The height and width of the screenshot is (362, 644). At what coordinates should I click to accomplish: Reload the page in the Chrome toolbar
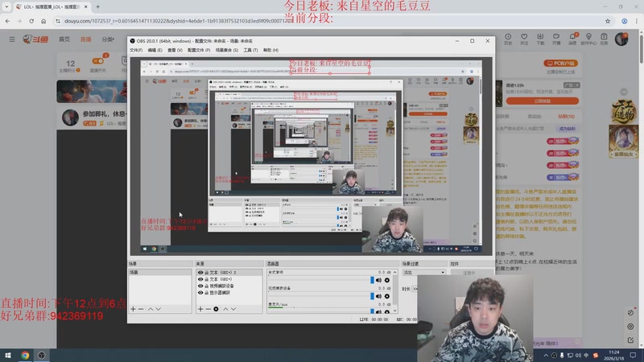[x=31, y=21]
